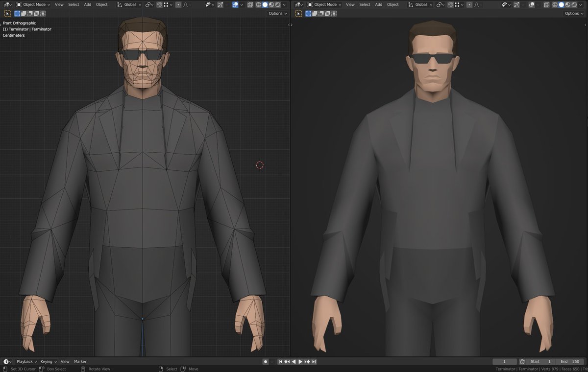The height and width of the screenshot is (372, 588).
Task: Switch right viewport to wireframe shading
Action: tap(555, 4)
